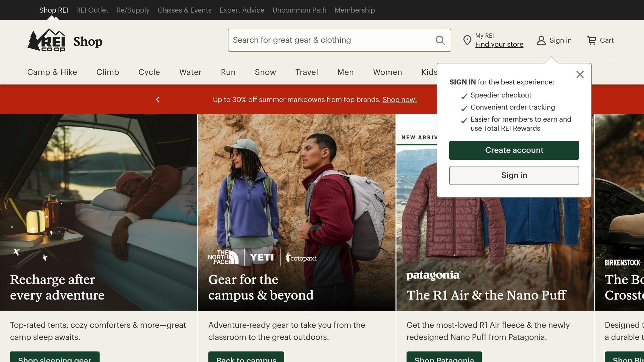Click the Shop sleeping gear button
This screenshot has width=644, height=362.
tap(55, 357)
